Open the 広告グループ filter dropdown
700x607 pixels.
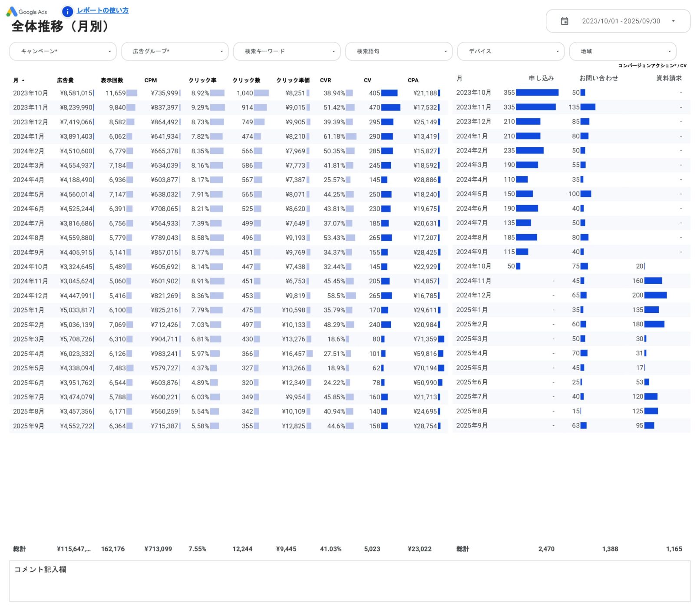(x=175, y=51)
